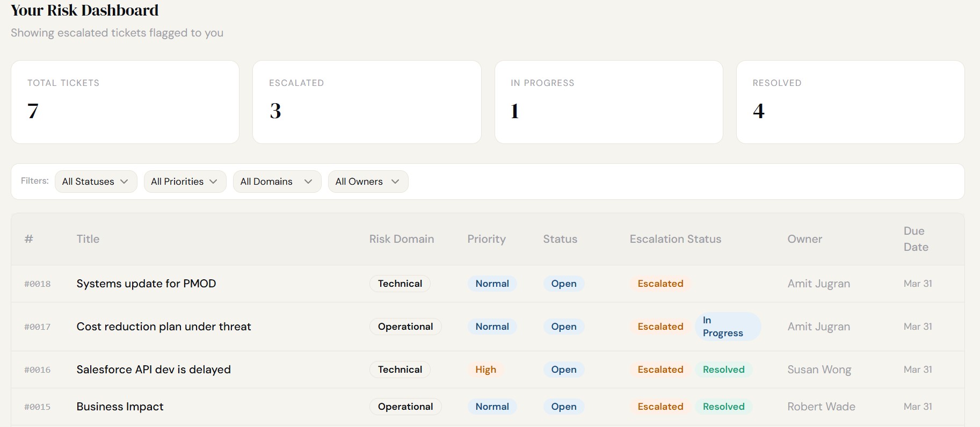Click High priority badge on Salesforce row

(x=486, y=370)
